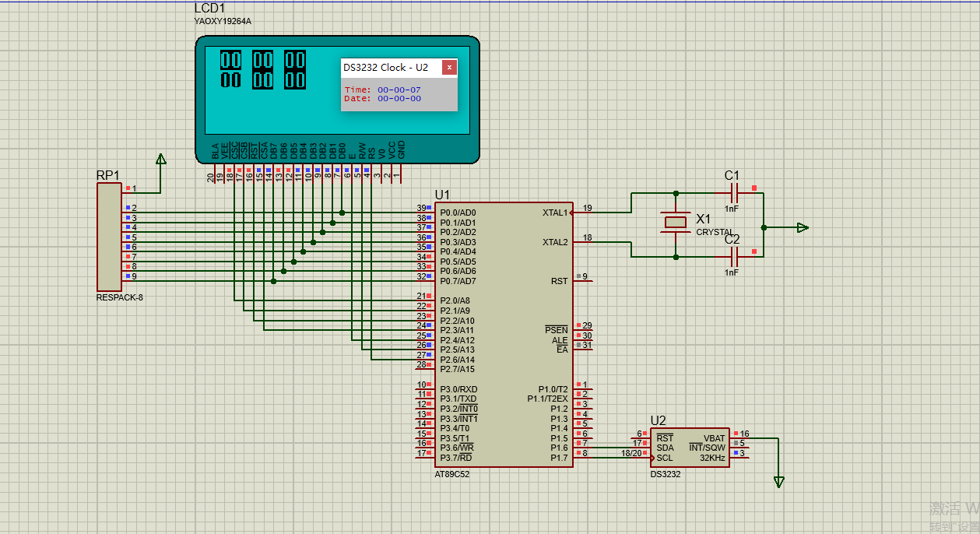The width and height of the screenshot is (980, 534).
Task: Click the XTAL2 pin on U1
Action: (555, 242)
